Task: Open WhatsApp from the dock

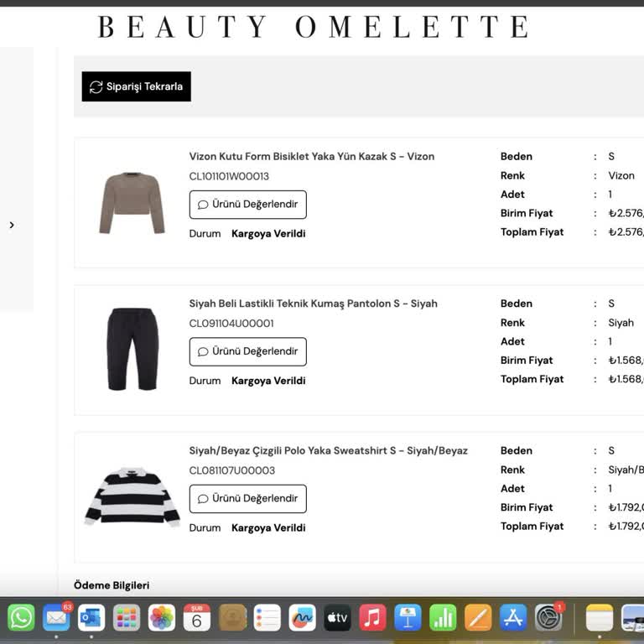Action: 21,617
